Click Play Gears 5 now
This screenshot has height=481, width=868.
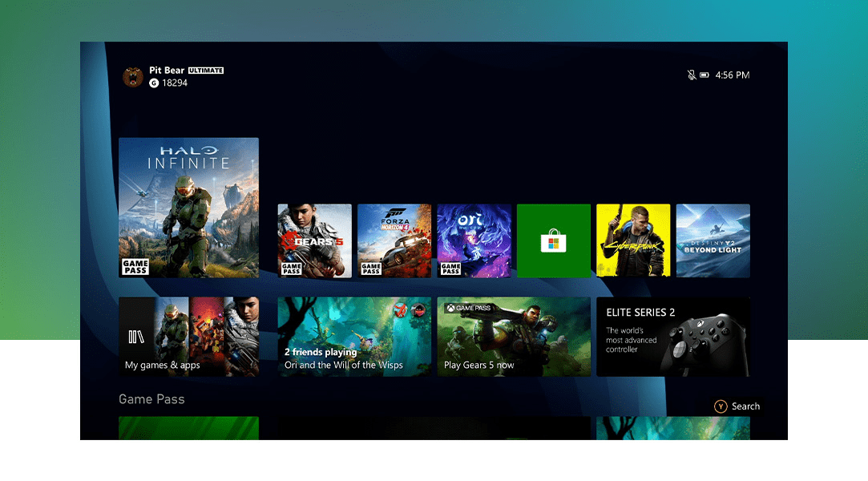click(513, 337)
